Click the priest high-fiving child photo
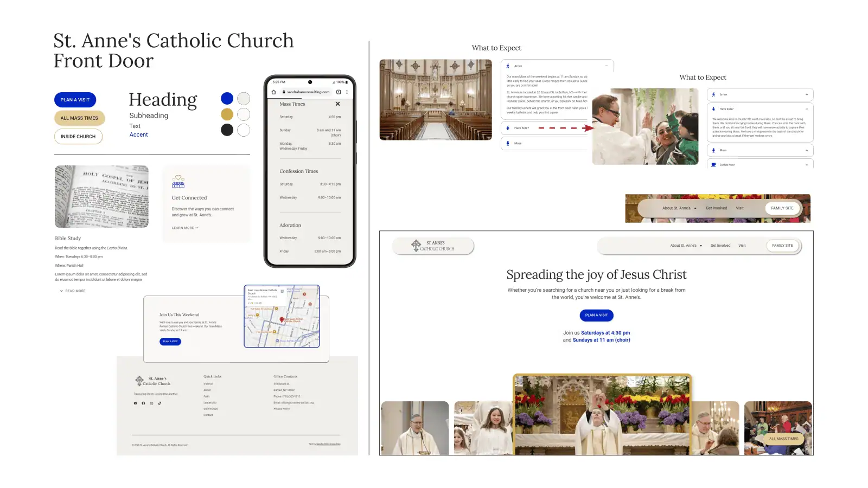The image size is (868, 488). [645, 126]
